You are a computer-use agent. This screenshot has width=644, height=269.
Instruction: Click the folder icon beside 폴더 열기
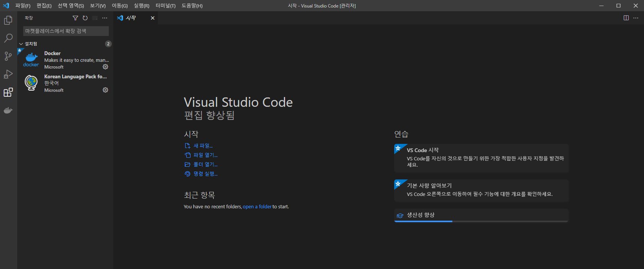[x=188, y=164]
